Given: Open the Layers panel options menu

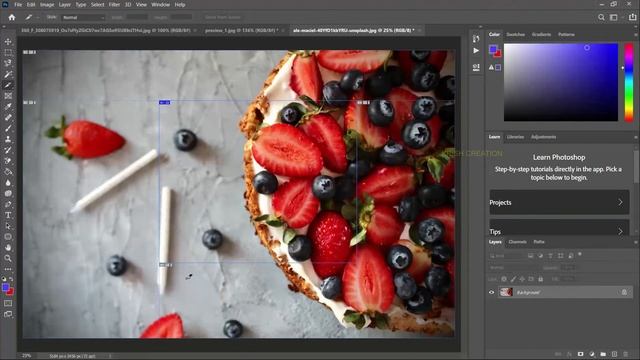Looking at the screenshot, I should (x=636, y=242).
